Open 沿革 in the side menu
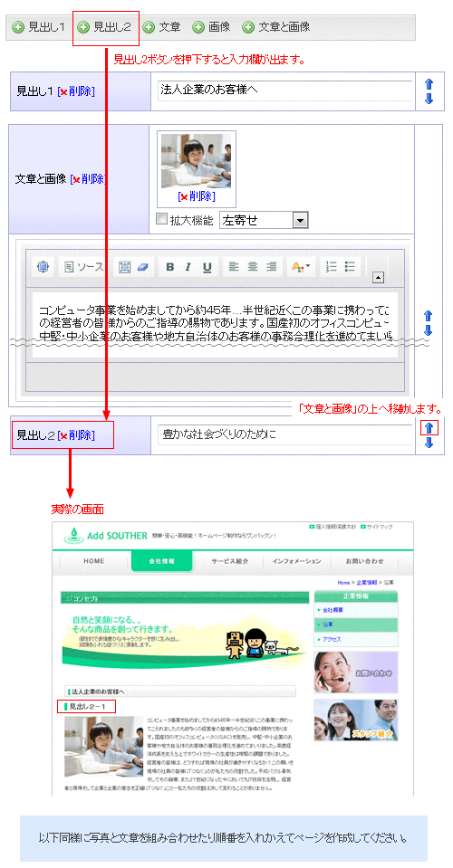 pos(355,625)
